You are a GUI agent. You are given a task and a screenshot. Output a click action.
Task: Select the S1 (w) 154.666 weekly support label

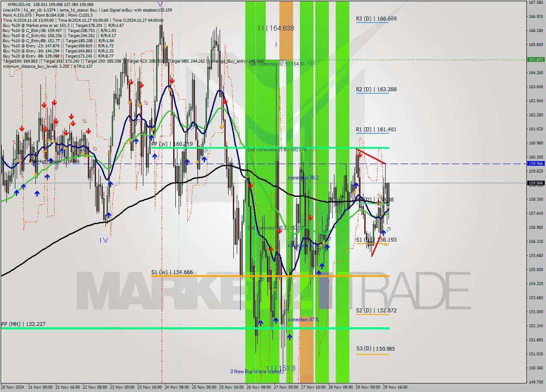(172, 272)
